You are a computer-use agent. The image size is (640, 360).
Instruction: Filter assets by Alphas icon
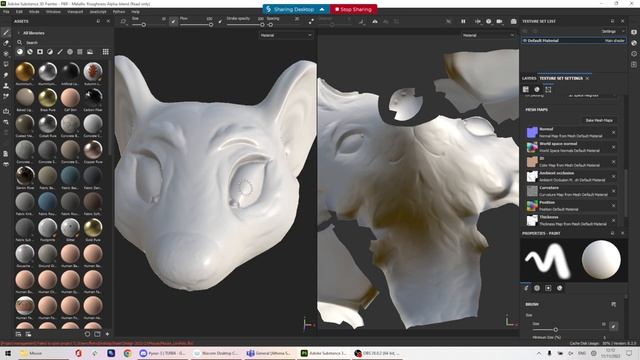(70, 52)
